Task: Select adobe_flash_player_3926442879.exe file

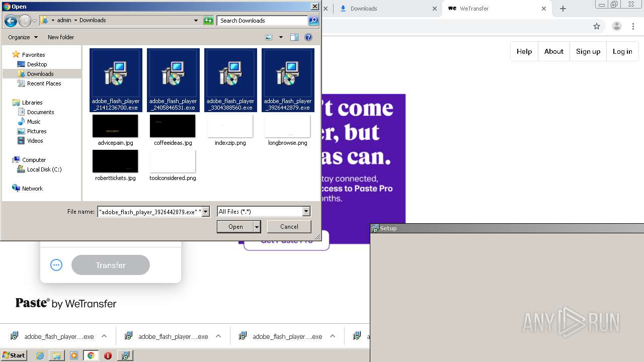Action: (x=288, y=80)
